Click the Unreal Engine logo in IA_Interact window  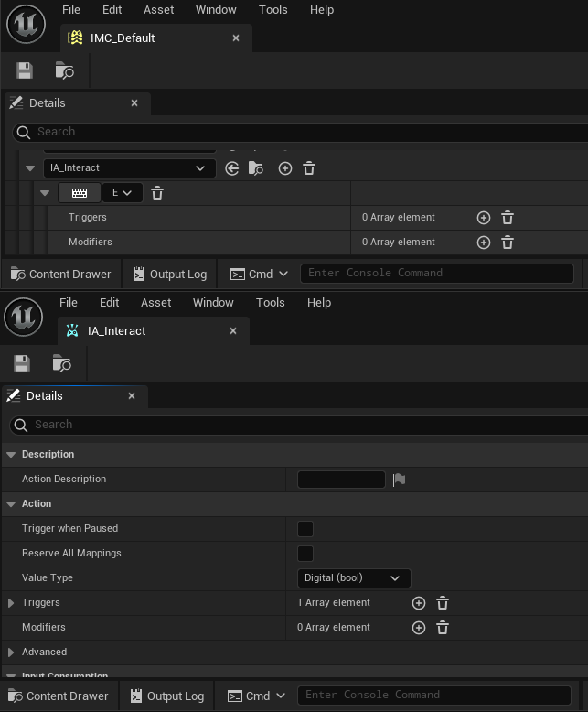click(24, 317)
